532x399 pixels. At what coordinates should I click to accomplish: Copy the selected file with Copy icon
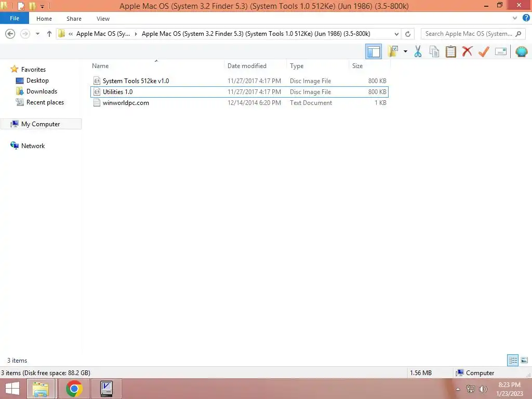click(x=434, y=51)
